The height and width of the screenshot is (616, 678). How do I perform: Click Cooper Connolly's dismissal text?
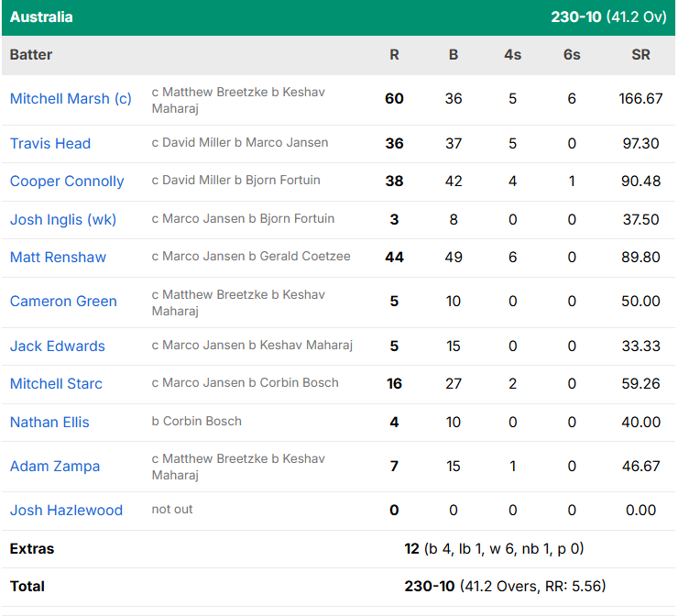click(236, 181)
